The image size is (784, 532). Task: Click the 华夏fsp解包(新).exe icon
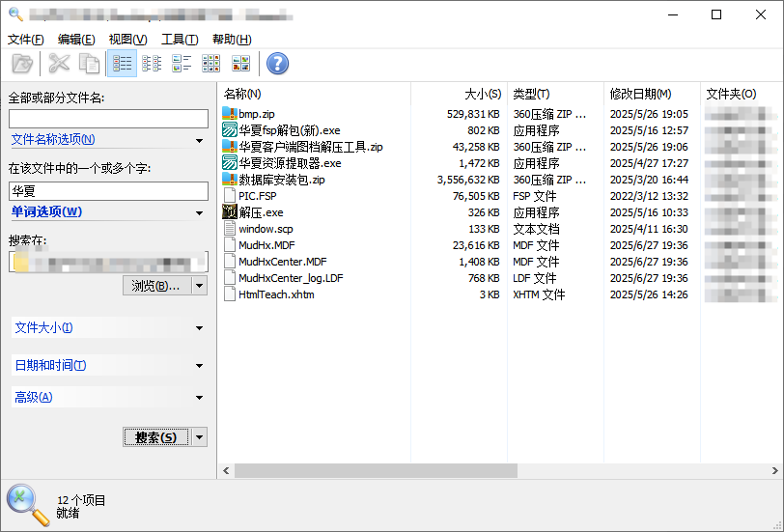tap(230, 130)
